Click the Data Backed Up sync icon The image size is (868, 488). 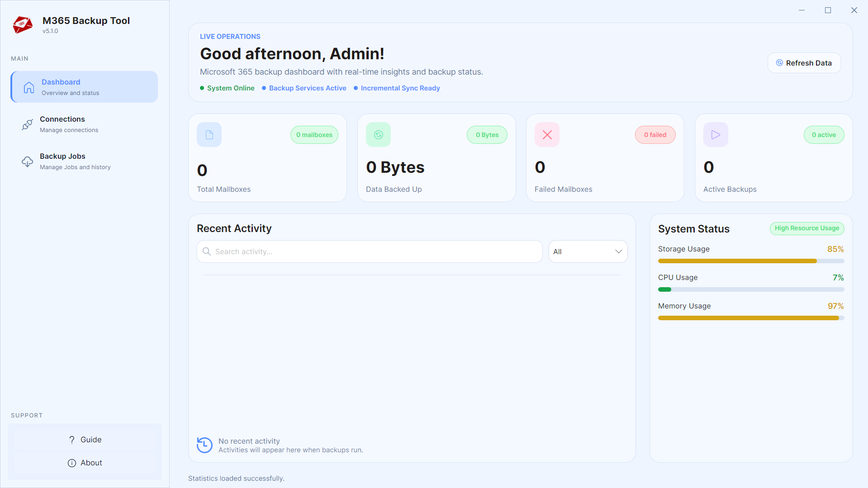point(378,135)
